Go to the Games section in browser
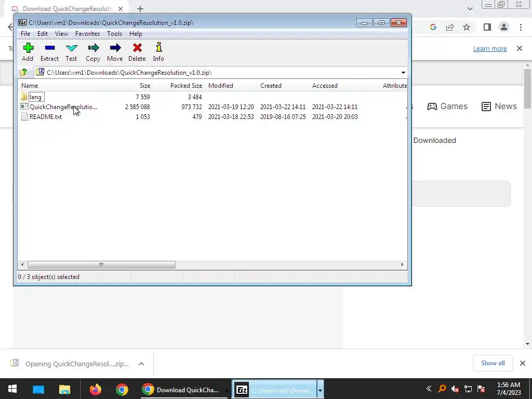 [447, 106]
